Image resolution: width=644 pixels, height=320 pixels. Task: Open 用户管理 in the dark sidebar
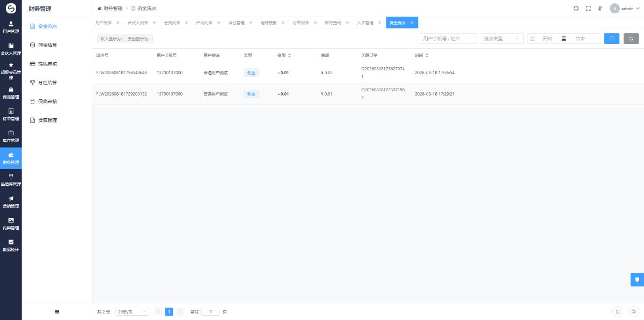tap(11, 27)
